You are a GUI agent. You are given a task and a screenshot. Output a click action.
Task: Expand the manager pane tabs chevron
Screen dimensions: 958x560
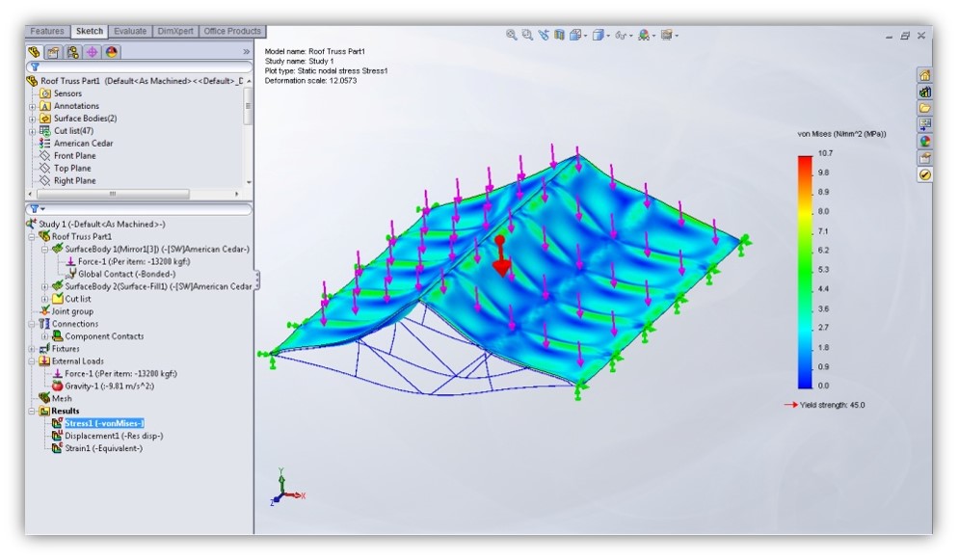(x=246, y=52)
